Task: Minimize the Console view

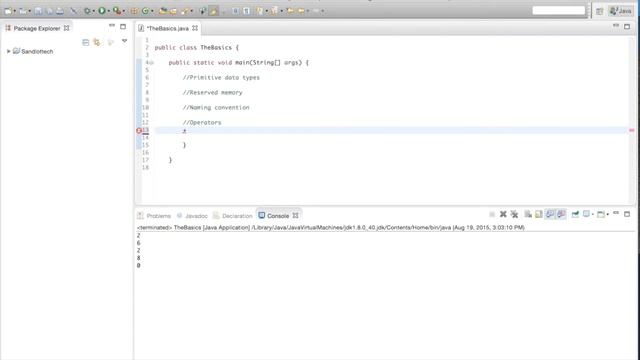Action: (x=616, y=213)
